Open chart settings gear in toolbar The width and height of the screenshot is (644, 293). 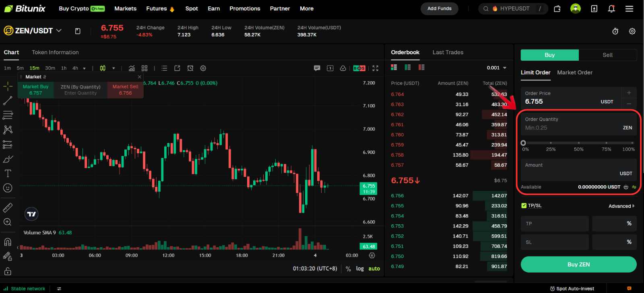coord(203,68)
